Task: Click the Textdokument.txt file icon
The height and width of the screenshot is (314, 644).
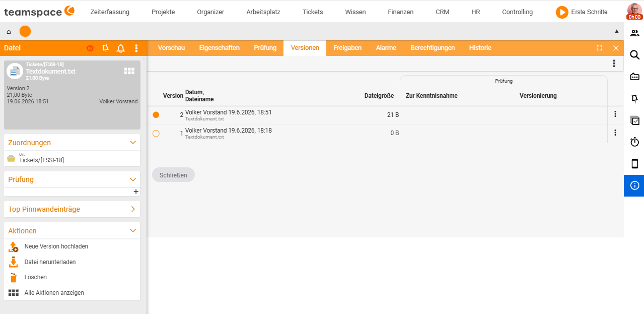Action: (15, 72)
